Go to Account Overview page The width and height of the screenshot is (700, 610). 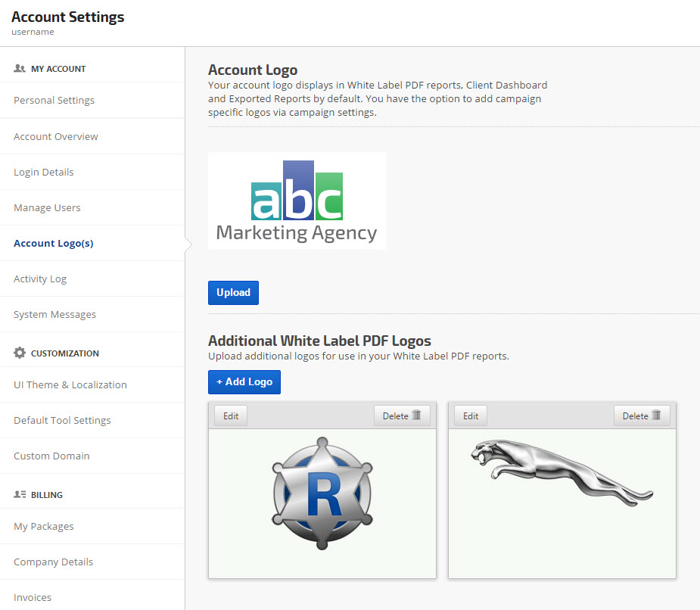pyautogui.click(x=56, y=137)
